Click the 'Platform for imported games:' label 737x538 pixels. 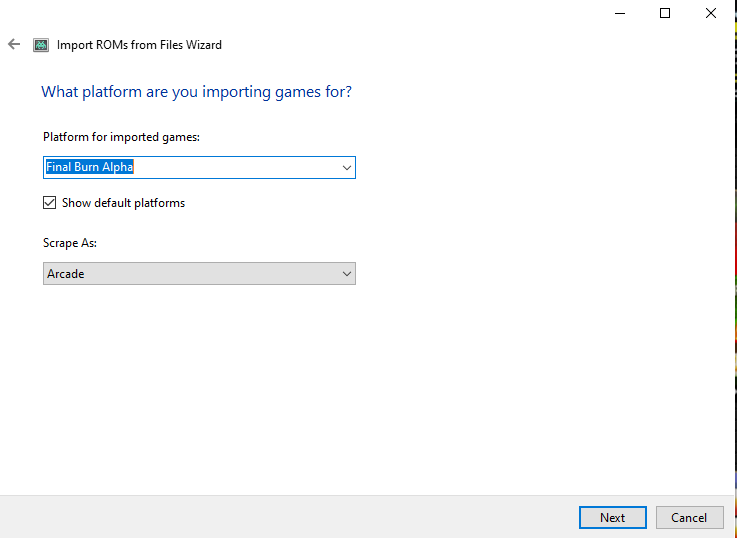pos(121,137)
